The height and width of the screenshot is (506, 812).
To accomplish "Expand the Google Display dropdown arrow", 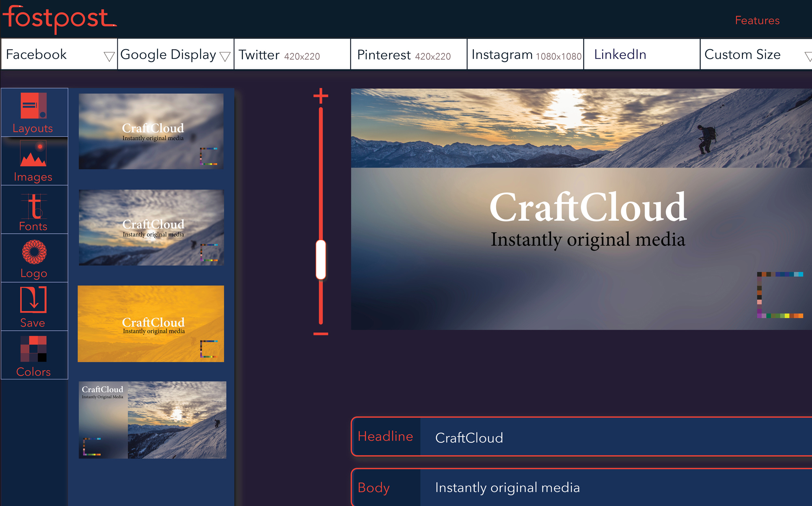I will click(225, 56).
